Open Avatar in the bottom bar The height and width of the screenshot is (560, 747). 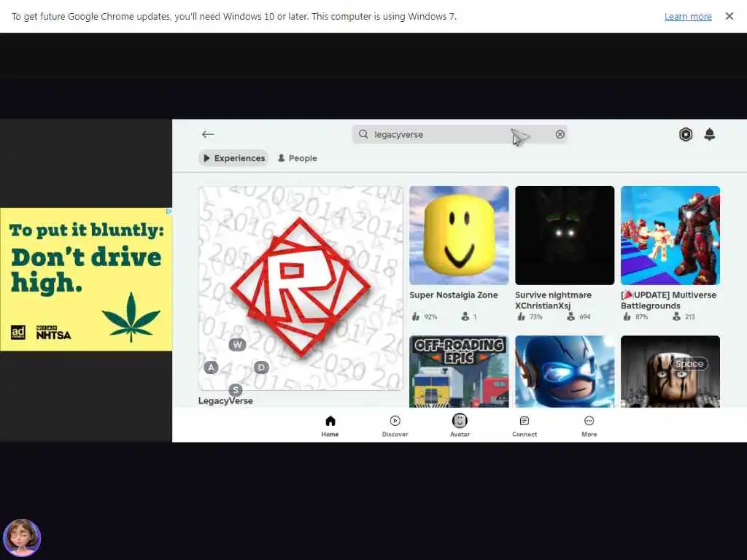pyautogui.click(x=460, y=426)
